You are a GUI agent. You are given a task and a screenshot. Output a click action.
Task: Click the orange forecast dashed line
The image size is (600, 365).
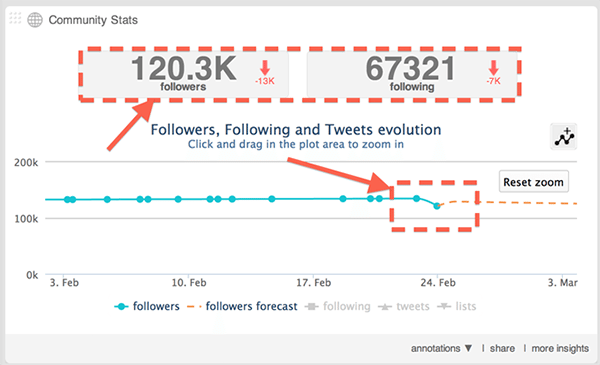click(509, 202)
